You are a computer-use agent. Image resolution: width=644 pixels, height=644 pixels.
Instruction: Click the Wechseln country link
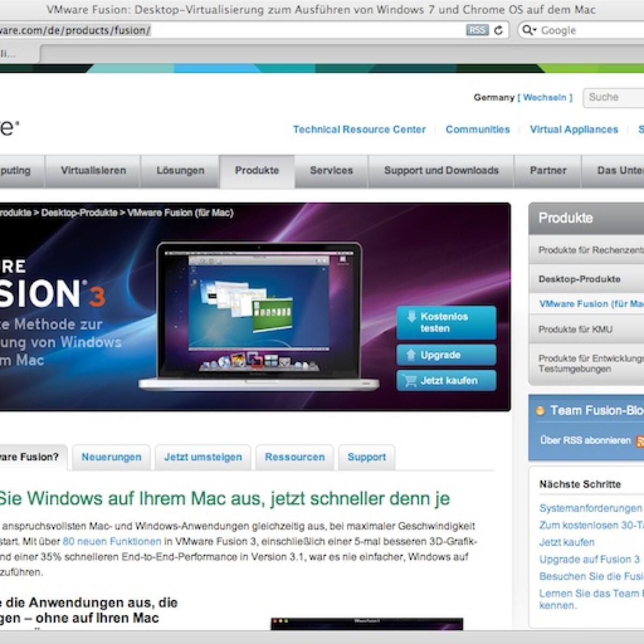[545, 98]
